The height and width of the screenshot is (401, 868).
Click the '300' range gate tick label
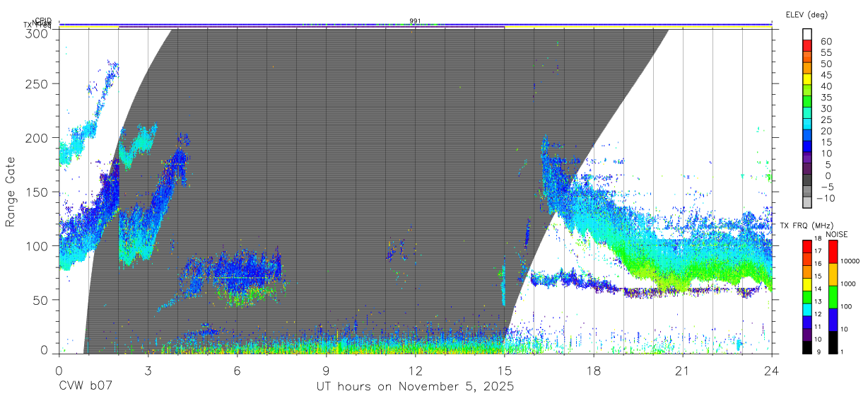(37, 33)
